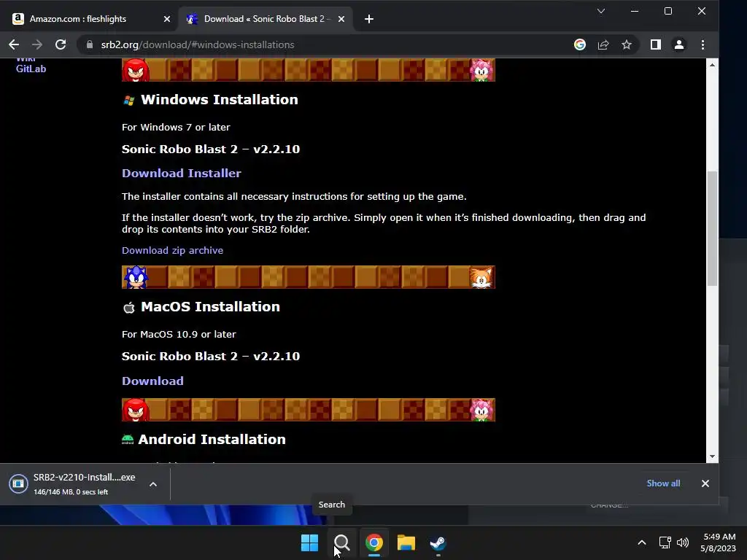Click the forward navigation arrow
The height and width of the screenshot is (560, 747).
pyautogui.click(x=36, y=44)
